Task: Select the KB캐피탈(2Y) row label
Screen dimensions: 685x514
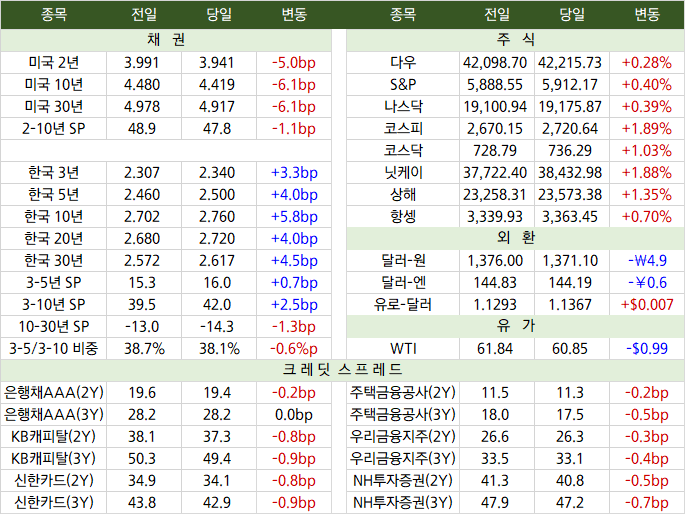Action: tap(54, 437)
